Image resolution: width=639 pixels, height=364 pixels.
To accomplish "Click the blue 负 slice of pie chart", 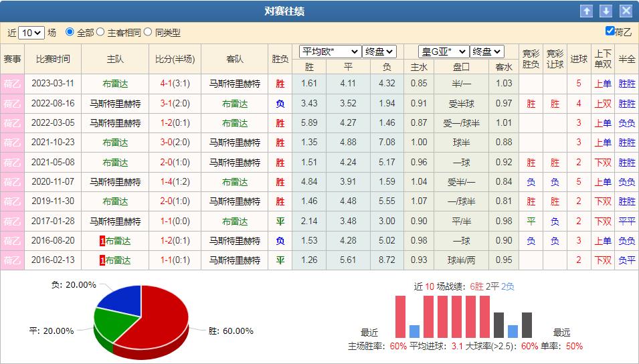I will [x=122, y=300].
